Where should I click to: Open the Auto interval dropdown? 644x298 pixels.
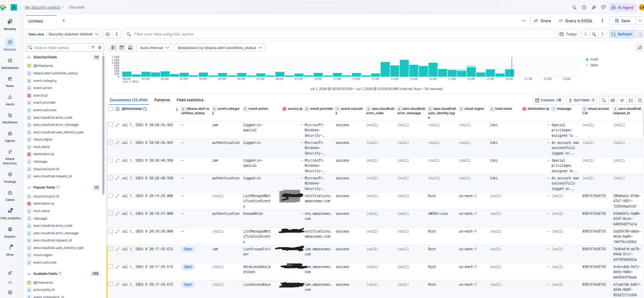(x=155, y=48)
